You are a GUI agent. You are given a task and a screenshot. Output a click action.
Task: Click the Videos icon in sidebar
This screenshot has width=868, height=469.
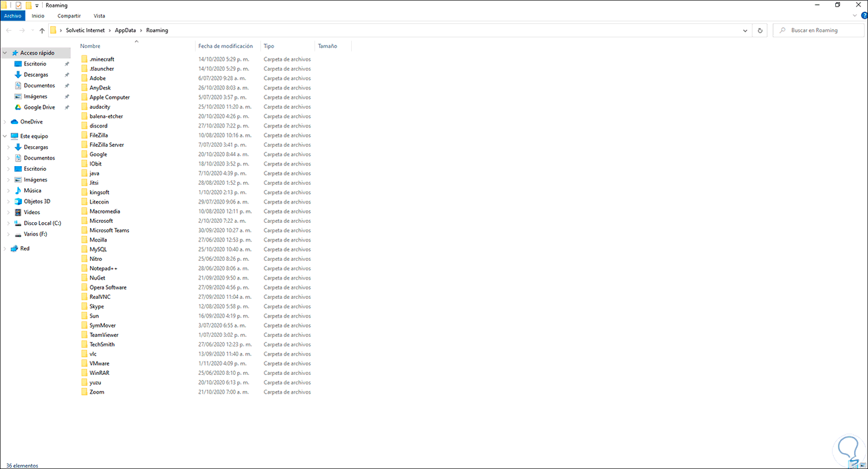18,212
